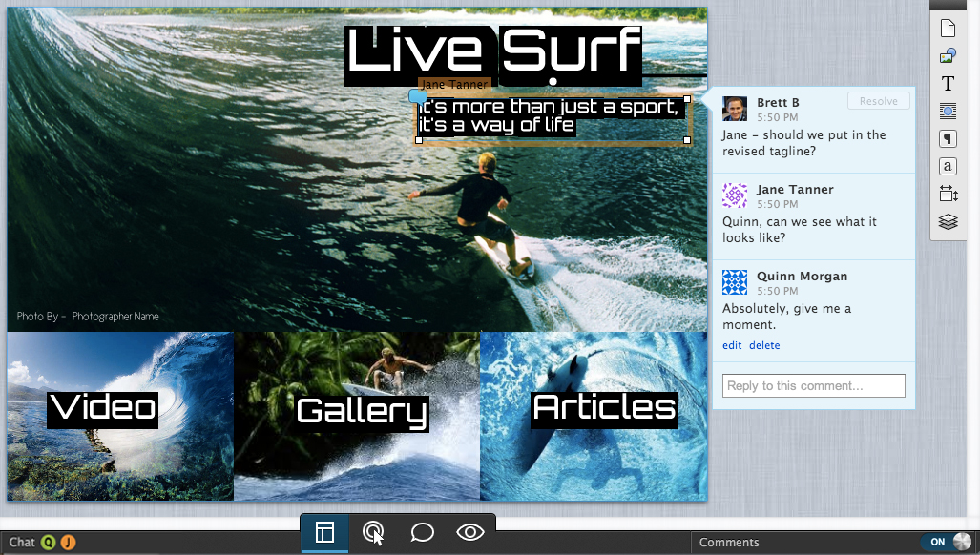Click the blue comment marker on tagline
Viewport: 980px width, 555px height.
pyautogui.click(x=418, y=96)
